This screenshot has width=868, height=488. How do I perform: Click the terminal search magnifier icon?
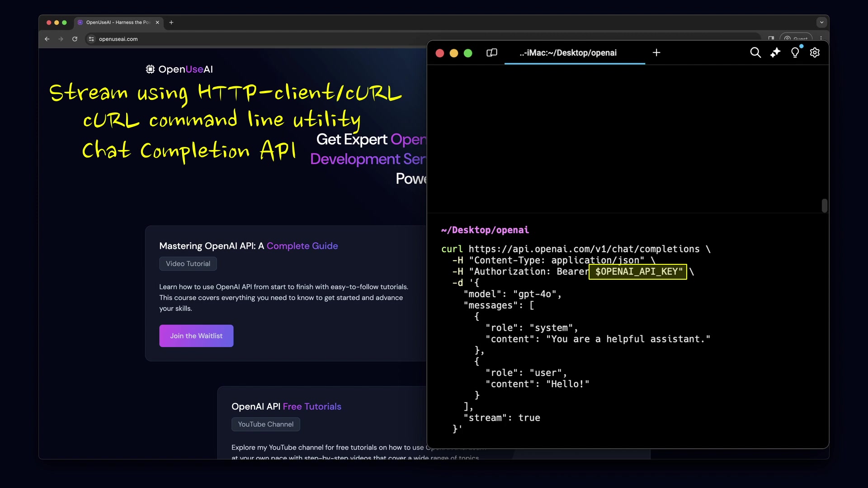755,53
